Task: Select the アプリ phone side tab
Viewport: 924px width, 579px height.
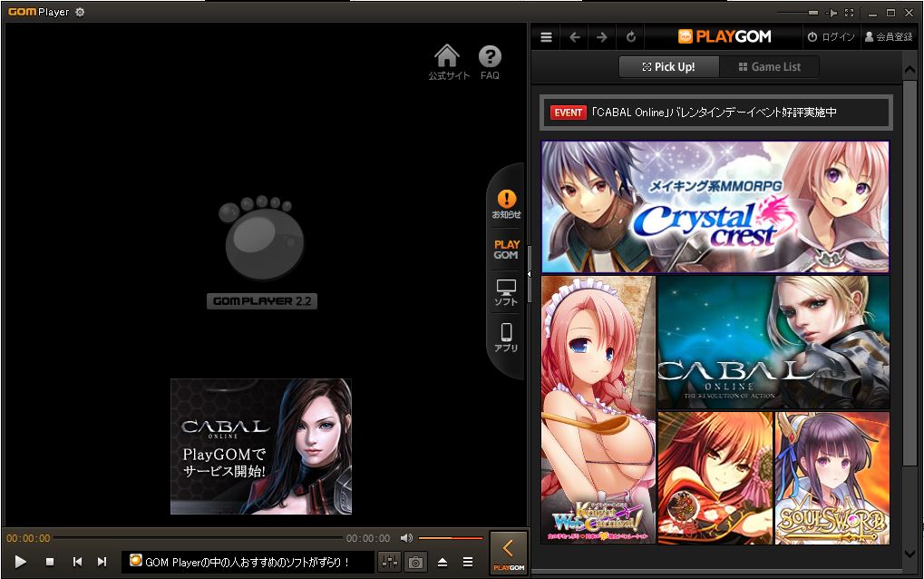Action: tap(506, 338)
